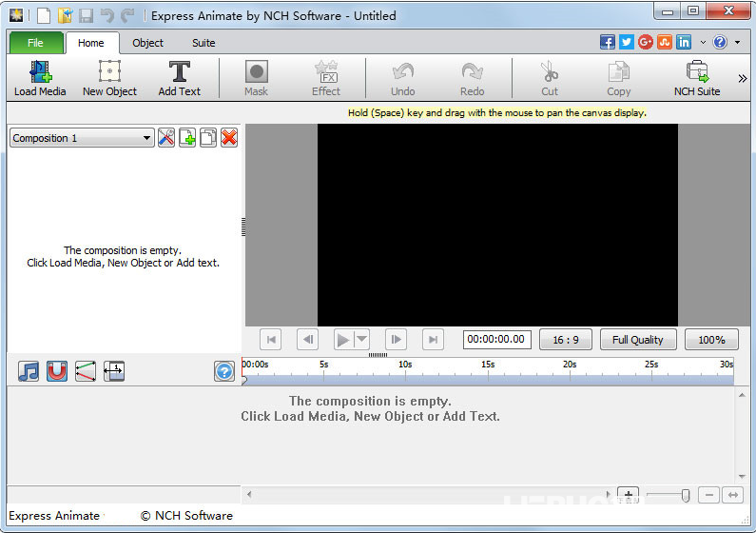Toggle the timeline fit-width icon
The width and height of the screenshot is (756, 533).
click(x=114, y=371)
